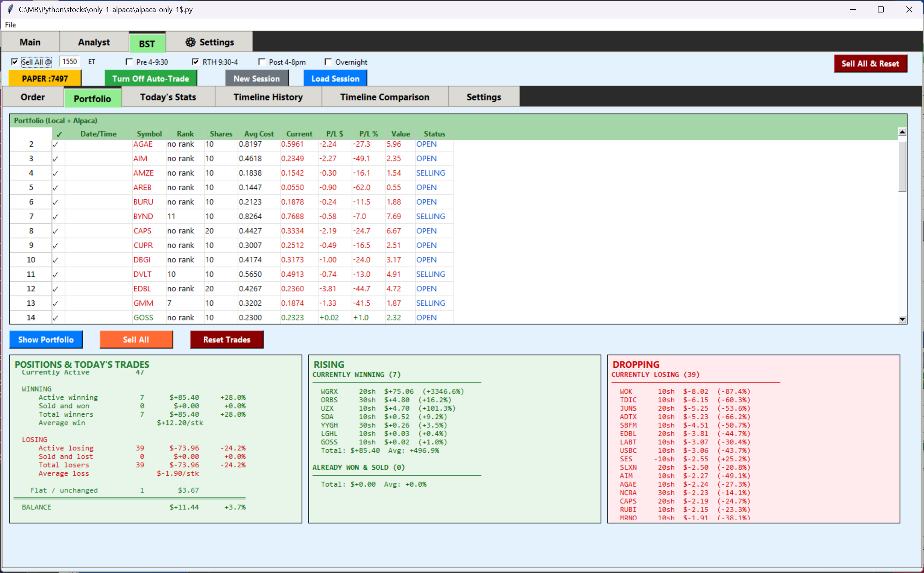Screen dimensions: 924x573
Task: Toggle the checkmark for GOSS row
Action: point(55,318)
